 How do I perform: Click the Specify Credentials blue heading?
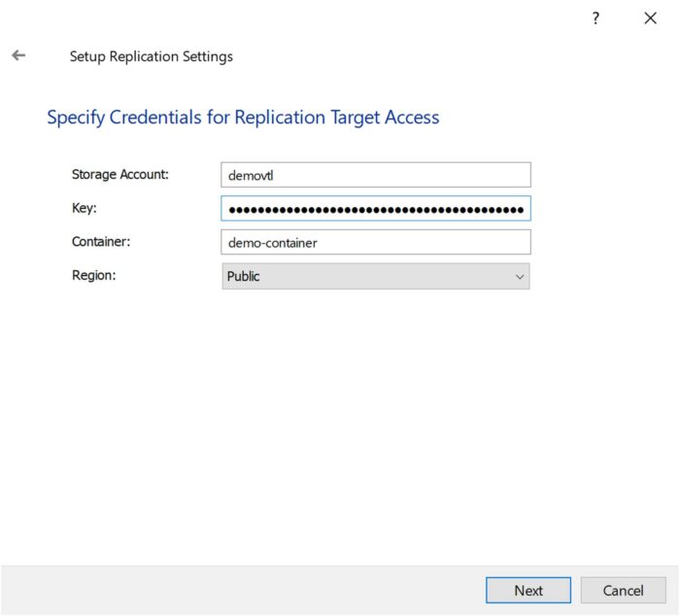pos(243,118)
